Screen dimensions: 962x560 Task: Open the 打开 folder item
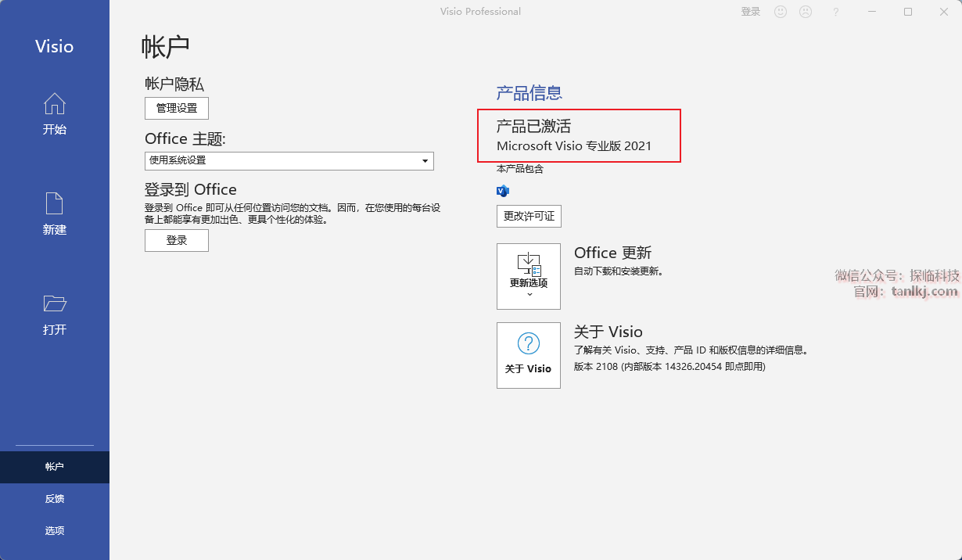(x=55, y=314)
